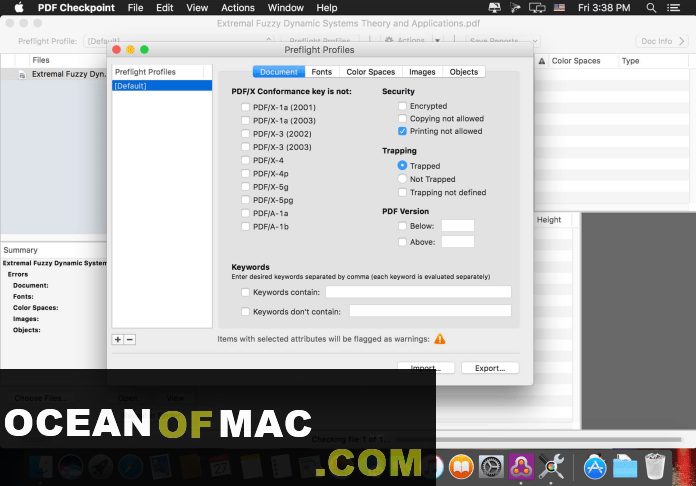The width and height of the screenshot is (696, 486).
Task: Click the US flag input source icon
Action: pyautogui.click(x=559, y=8)
